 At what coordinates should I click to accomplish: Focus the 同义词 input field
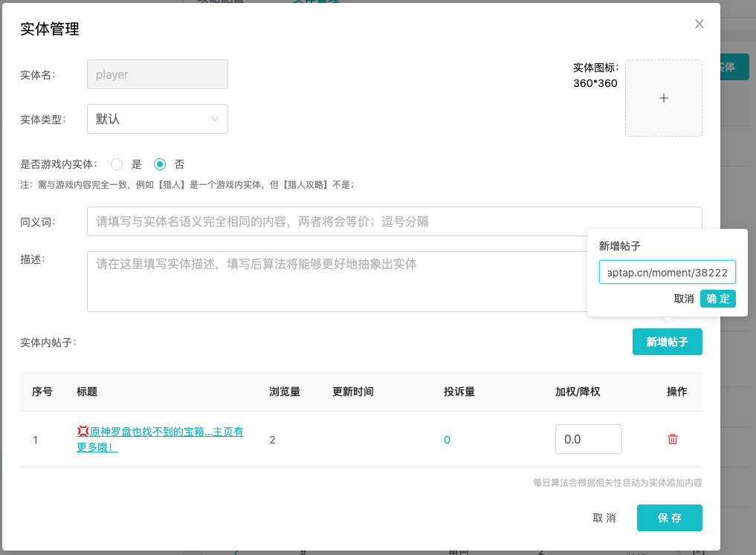point(394,221)
